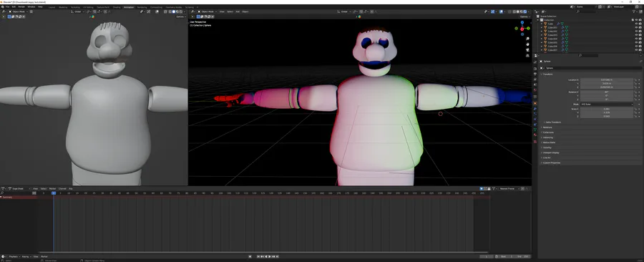Expand Cube.004 in the outliner tree
644x262 pixels.
pyautogui.click(x=542, y=39)
